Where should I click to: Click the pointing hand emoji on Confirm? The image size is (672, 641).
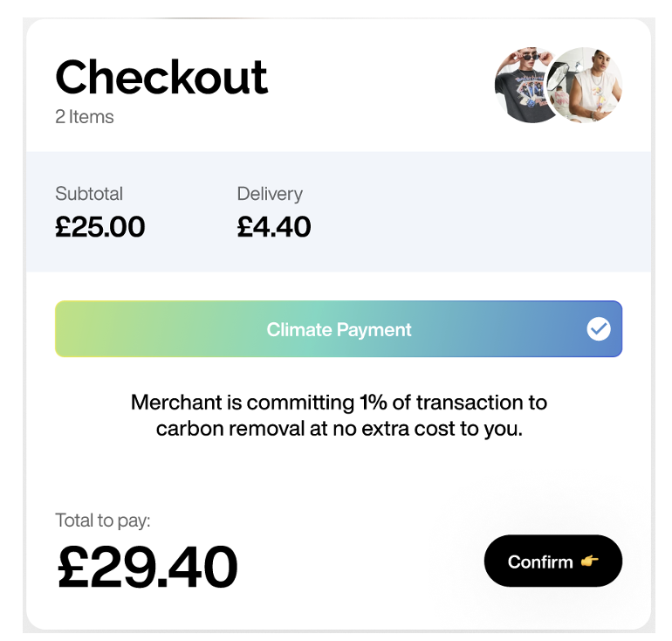pos(590,562)
